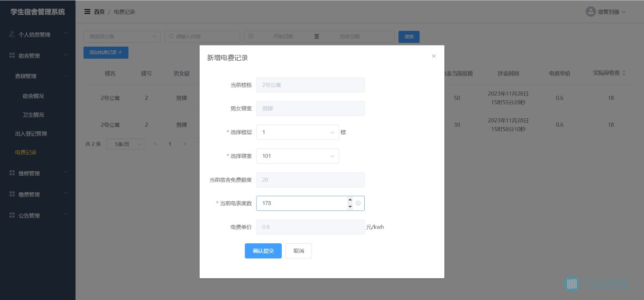Open the 出入登记管理 menu item
Viewport: 644px width, 300px height.
(31, 134)
